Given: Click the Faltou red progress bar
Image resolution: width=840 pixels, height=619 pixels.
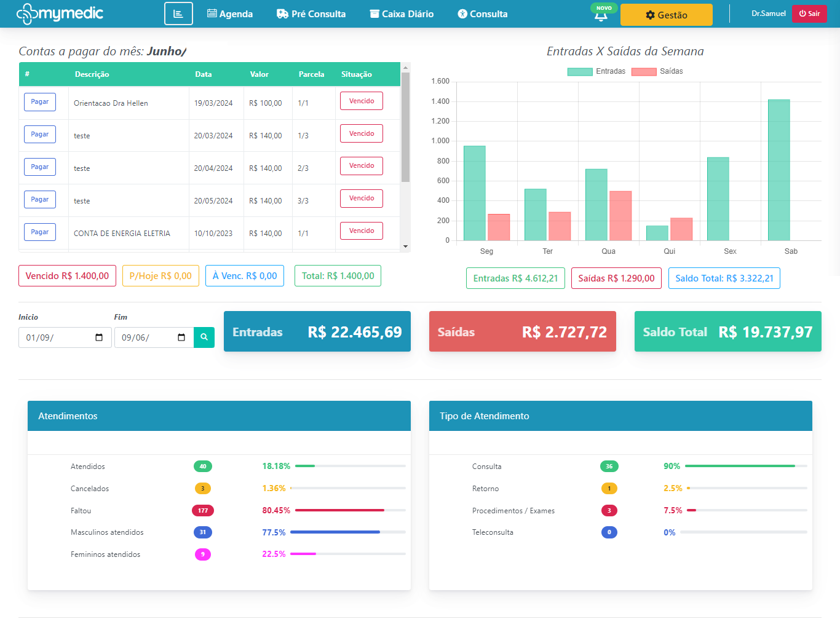Looking at the screenshot, I should 339,510.
